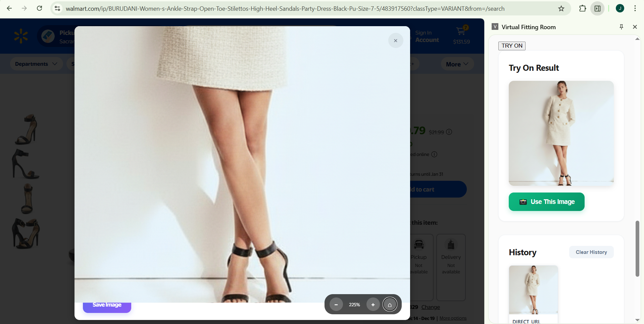Pin the Virtual Fitting Room panel
The width and height of the screenshot is (644, 324).
pos(621,27)
